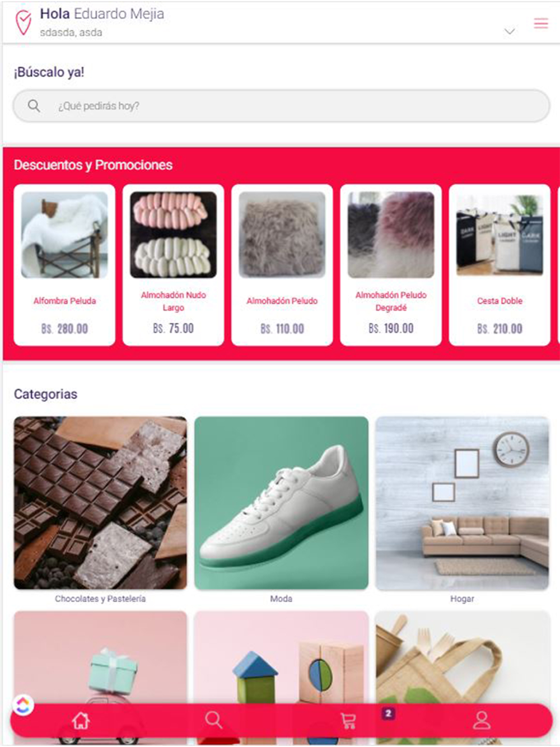Expand the address dropdown chevron
560x747 pixels.
tap(509, 31)
